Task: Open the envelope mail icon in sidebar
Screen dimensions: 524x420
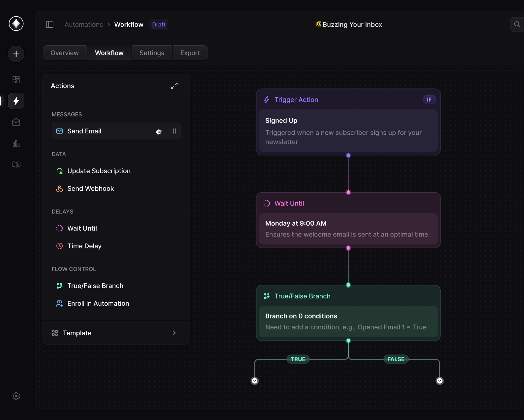Action: click(x=16, y=122)
